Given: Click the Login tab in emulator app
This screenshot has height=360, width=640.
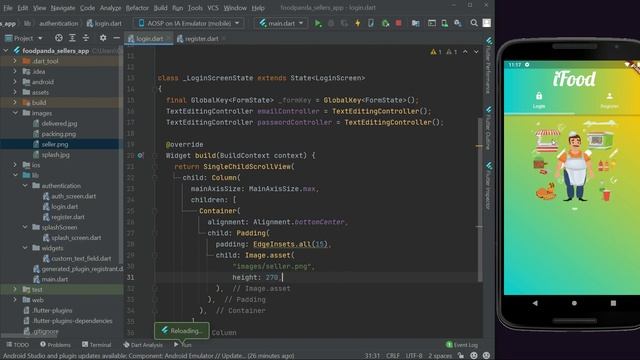Looking at the screenshot, I should coord(539,100).
